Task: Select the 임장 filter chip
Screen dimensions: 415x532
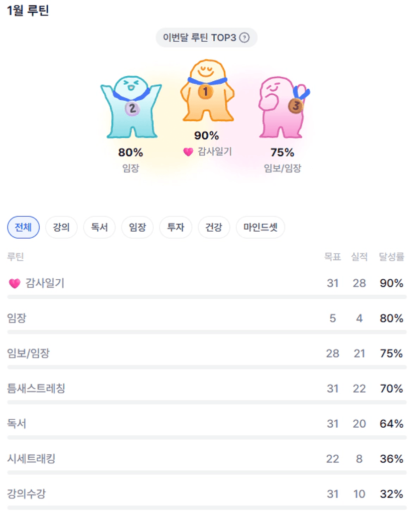Action: pos(137,228)
